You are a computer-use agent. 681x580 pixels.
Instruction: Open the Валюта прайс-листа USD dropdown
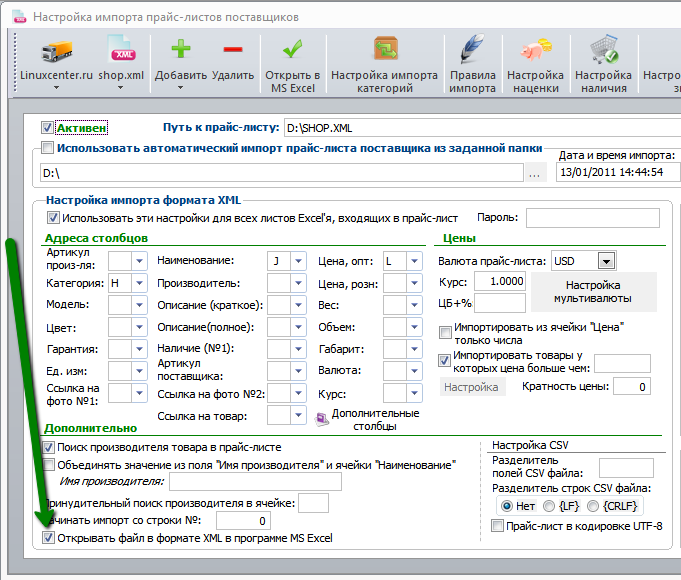(606, 261)
